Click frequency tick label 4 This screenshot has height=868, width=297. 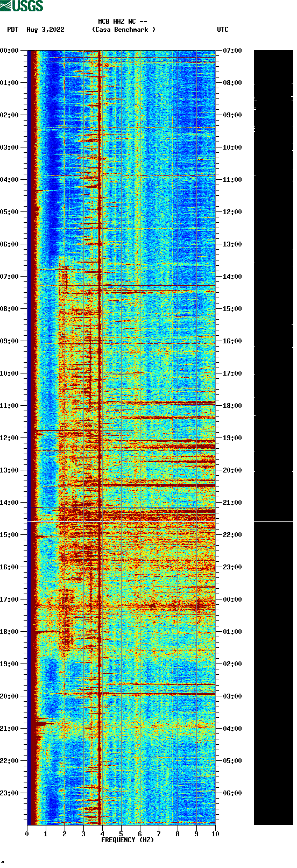102,834
